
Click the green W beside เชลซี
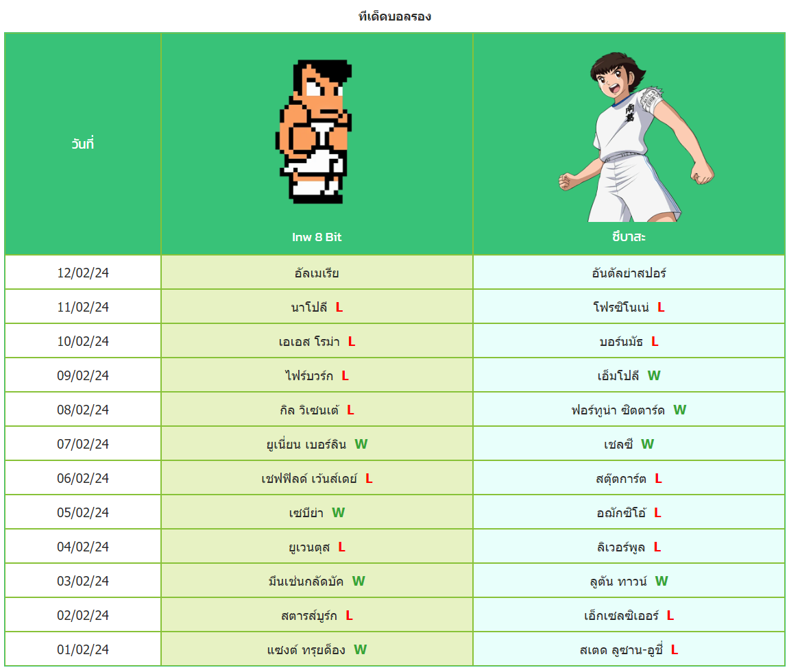tap(647, 444)
